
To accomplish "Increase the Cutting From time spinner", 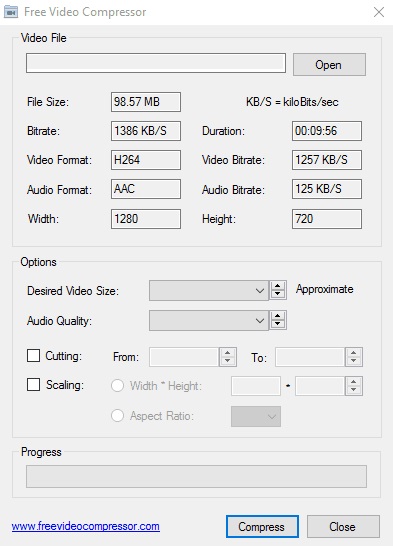I will point(228,352).
